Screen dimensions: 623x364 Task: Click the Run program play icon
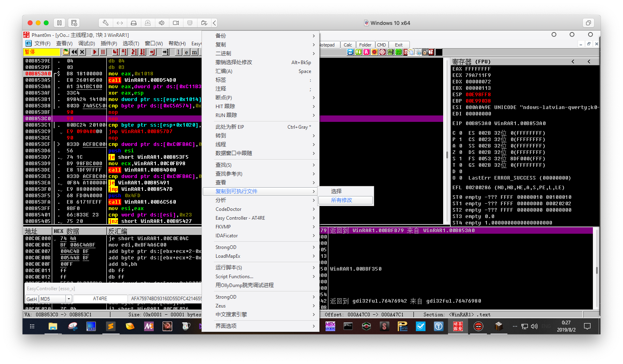pos(95,52)
